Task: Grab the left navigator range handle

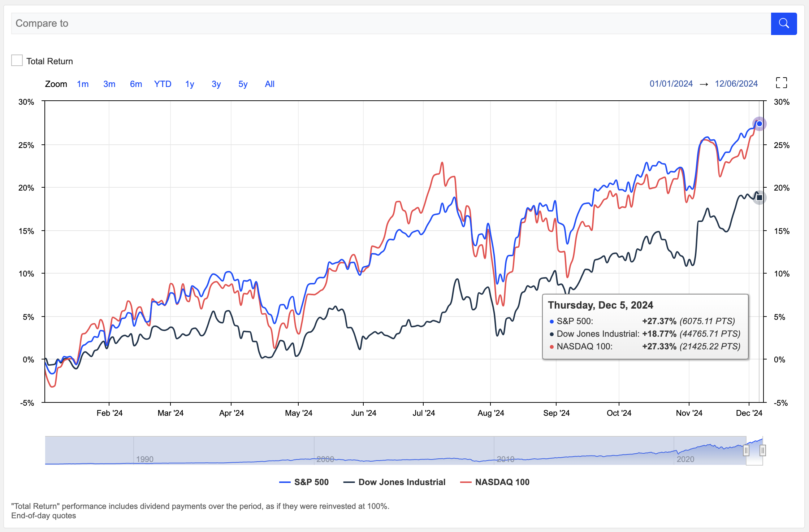Action: click(x=746, y=450)
